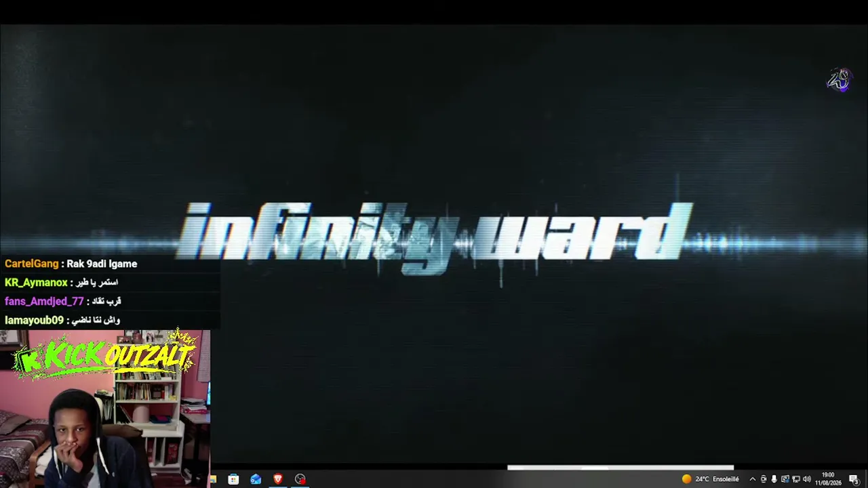Image resolution: width=868 pixels, height=488 pixels.
Task: Open the volume speaker tray icon
Action: pos(807,479)
